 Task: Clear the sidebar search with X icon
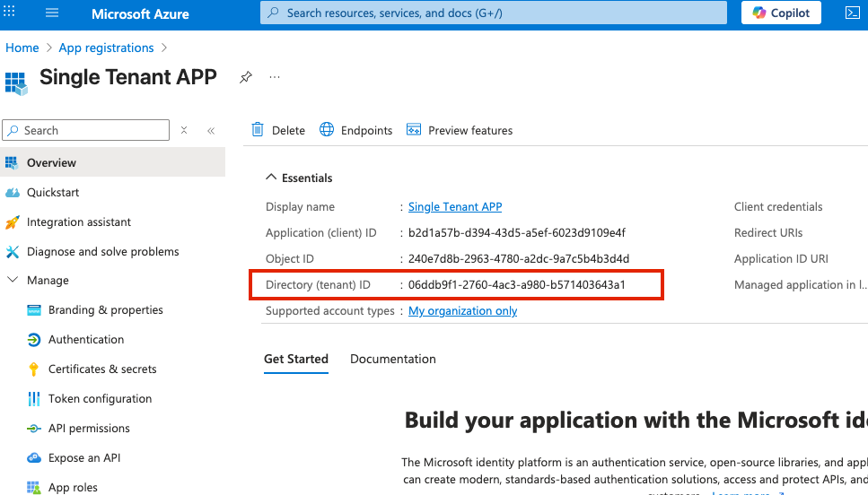184,130
